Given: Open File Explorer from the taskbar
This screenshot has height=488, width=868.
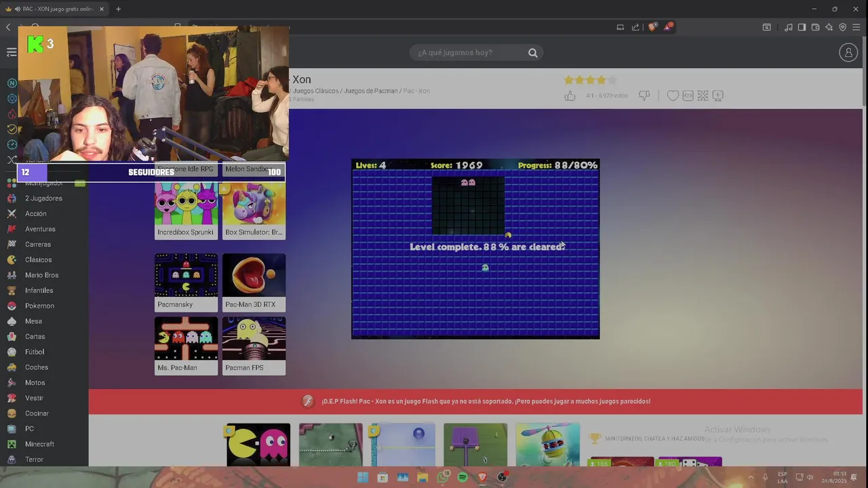Looking at the screenshot, I should coord(422,477).
